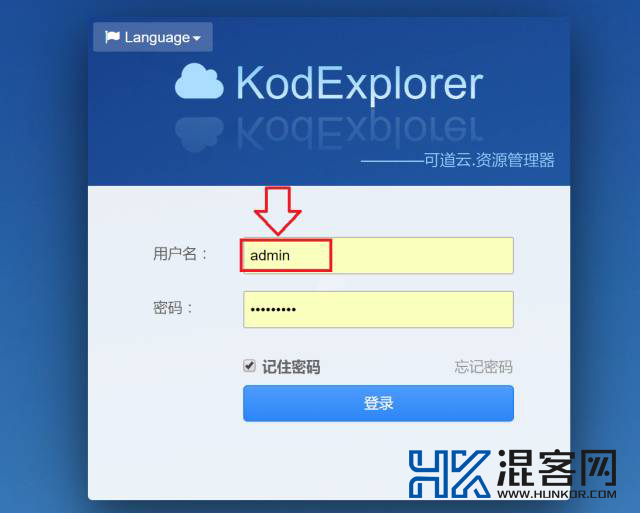Click the flag icon beside Language
The width and height of the screenshot is (640, 513).
click(x=112, y=37)
